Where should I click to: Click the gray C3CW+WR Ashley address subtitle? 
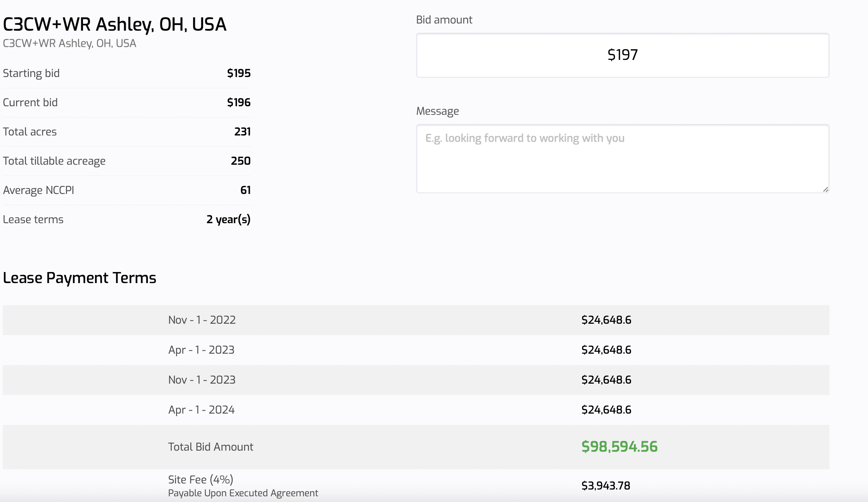[69, 43]
